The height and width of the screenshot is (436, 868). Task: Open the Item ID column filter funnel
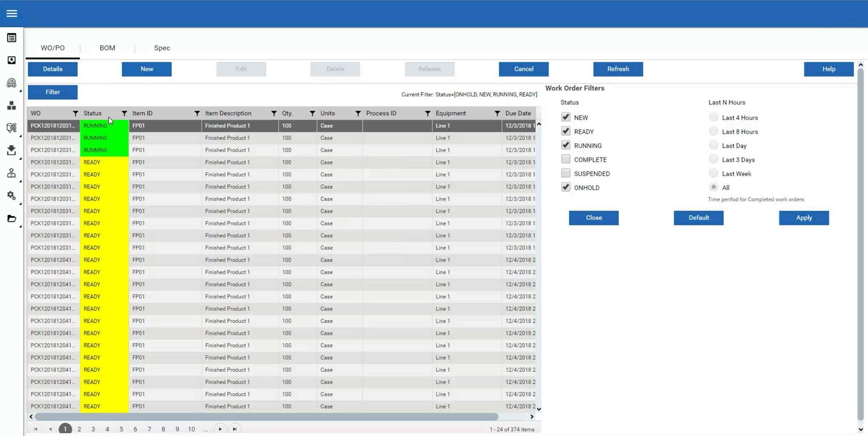[x=197, y=114]
